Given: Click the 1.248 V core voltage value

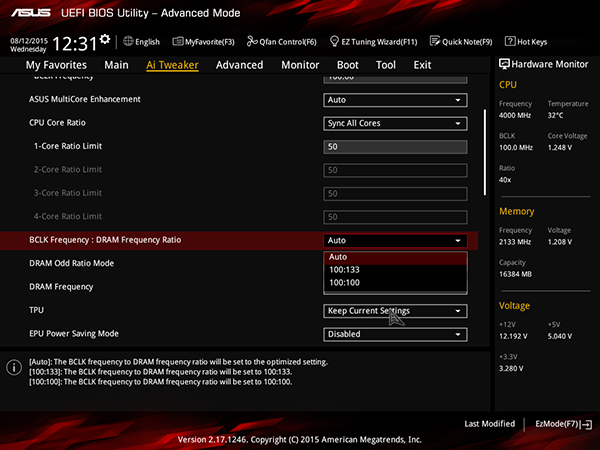Looking at the screenshot, I should click(560, 148).
